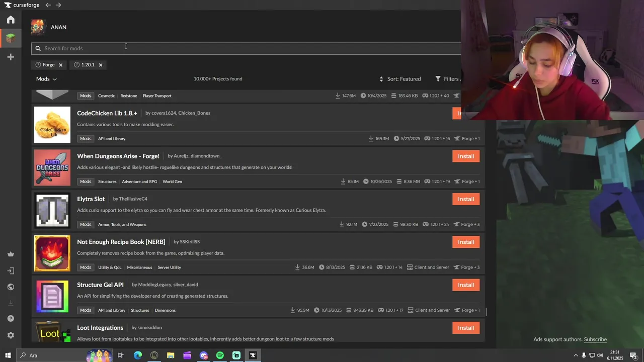Click the crown premium icon in sidebar
This screenshot has width=644, height=362.
click(11, 254)
